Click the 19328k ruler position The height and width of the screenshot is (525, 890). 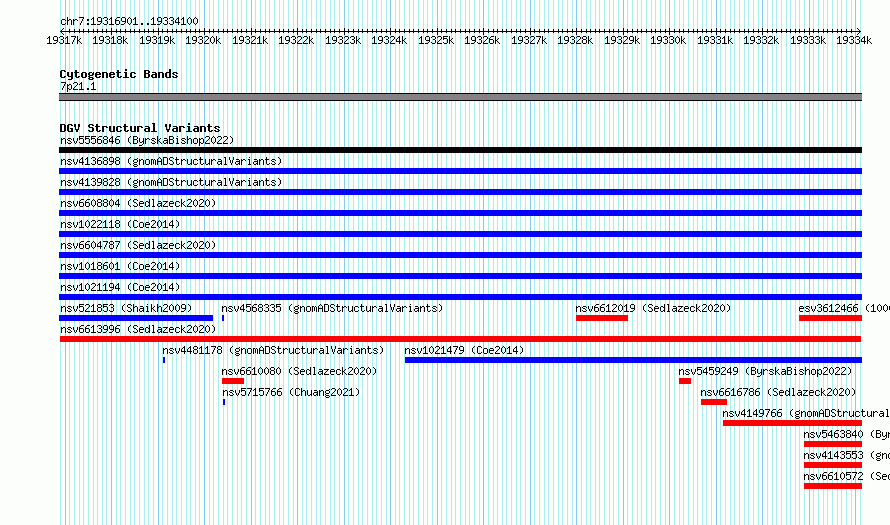point(575,40)
